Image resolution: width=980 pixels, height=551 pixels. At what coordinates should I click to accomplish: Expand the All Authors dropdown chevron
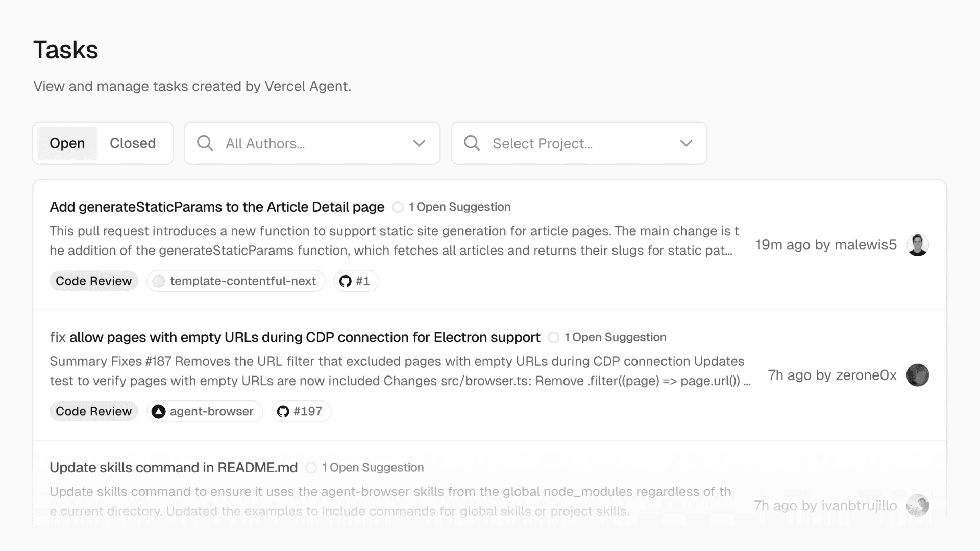(x=419, y=143)
